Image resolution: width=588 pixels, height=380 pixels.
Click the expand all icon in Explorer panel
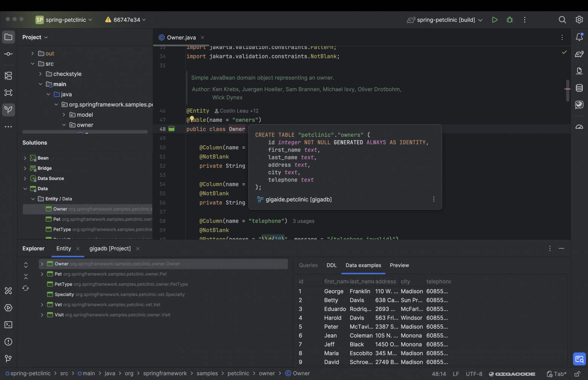coord(26,265)
